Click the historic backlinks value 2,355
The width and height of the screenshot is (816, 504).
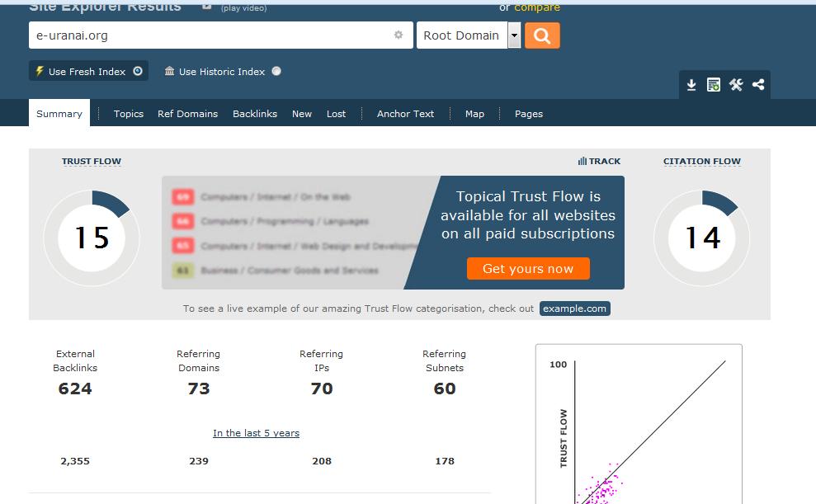tap(75, 461)
